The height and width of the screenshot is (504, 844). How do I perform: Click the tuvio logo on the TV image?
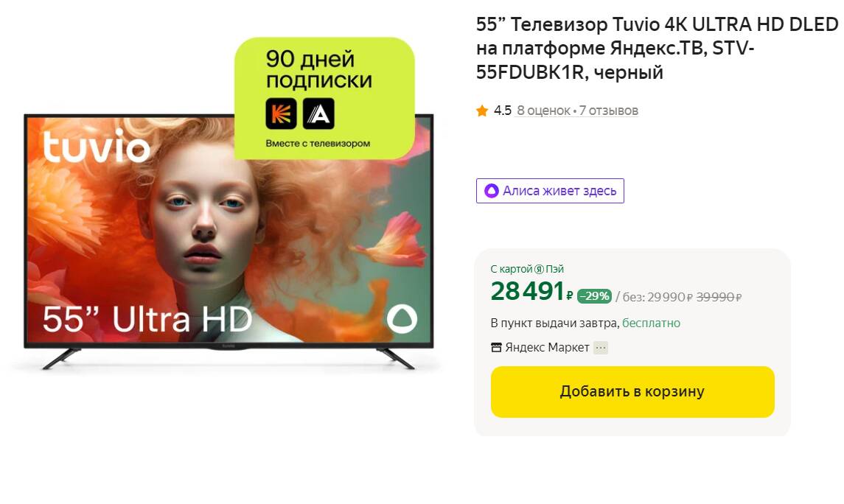click(x=97, y=146)
